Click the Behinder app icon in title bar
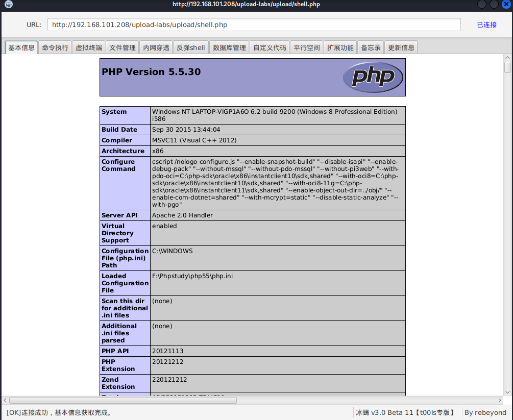 pos(9,4)
